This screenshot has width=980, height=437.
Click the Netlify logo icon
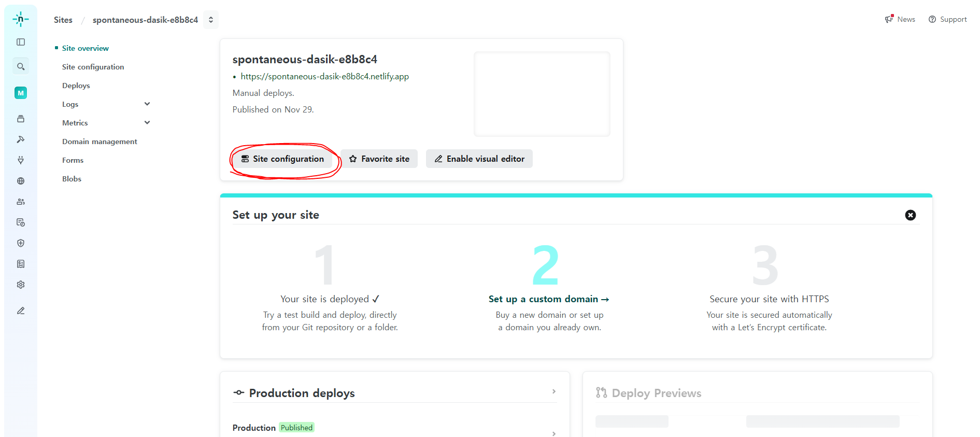[21, 19]
